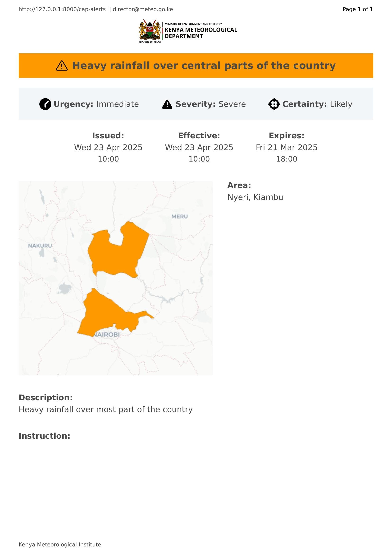Screen dimensions: 392x554
Task: Click the director@meteo.go.ke email address
Action: tap(143, 9)
